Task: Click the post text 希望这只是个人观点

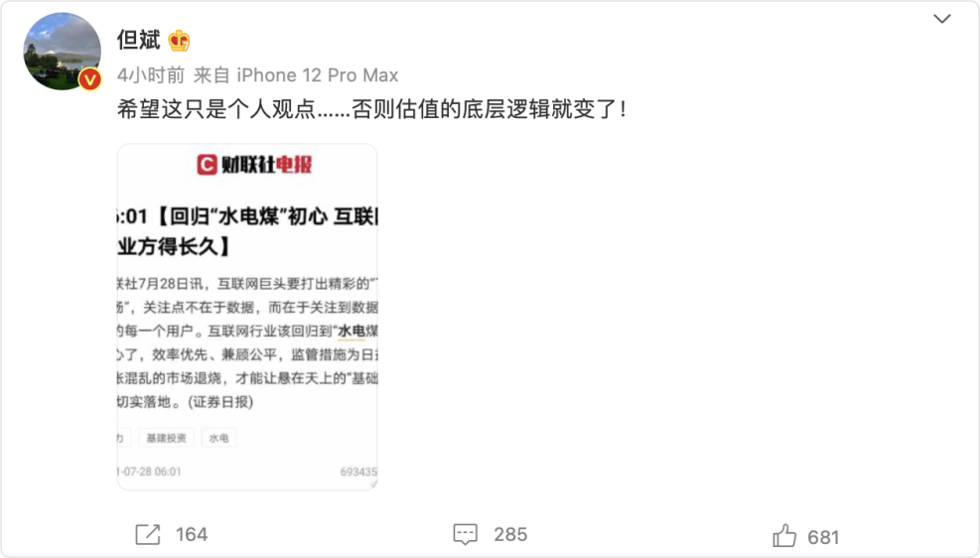Action: click(x=216, y=109)
